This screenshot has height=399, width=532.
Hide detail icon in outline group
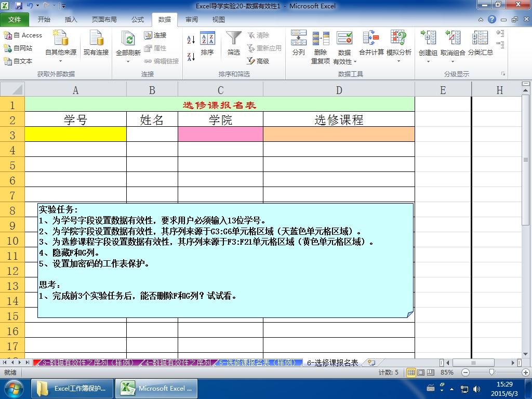[500, 45]
